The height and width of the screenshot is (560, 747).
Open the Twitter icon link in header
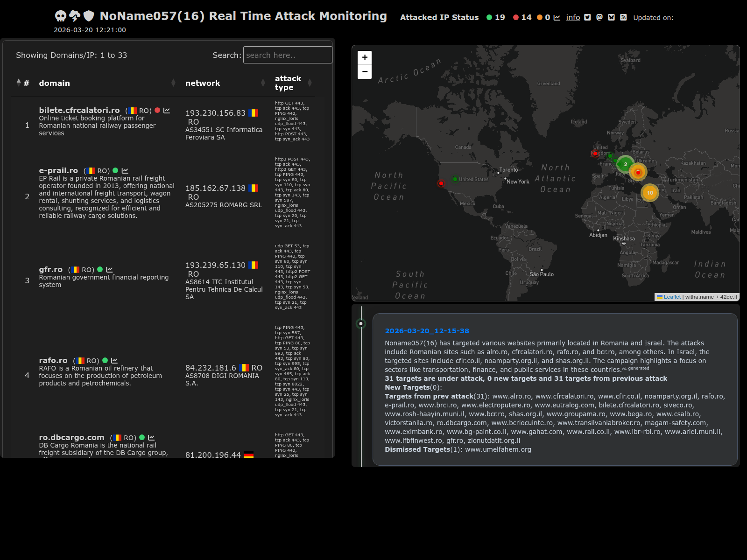tap(587, 18)
